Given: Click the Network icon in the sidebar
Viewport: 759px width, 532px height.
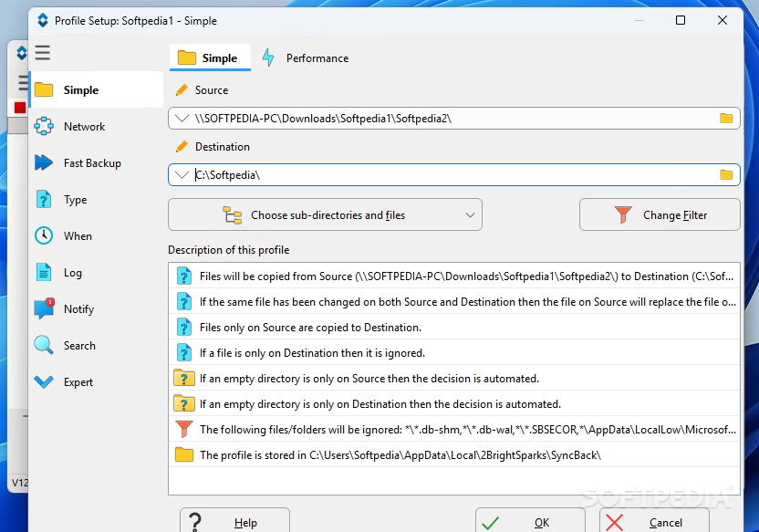Looking at the screenshot, I should 44,126.
